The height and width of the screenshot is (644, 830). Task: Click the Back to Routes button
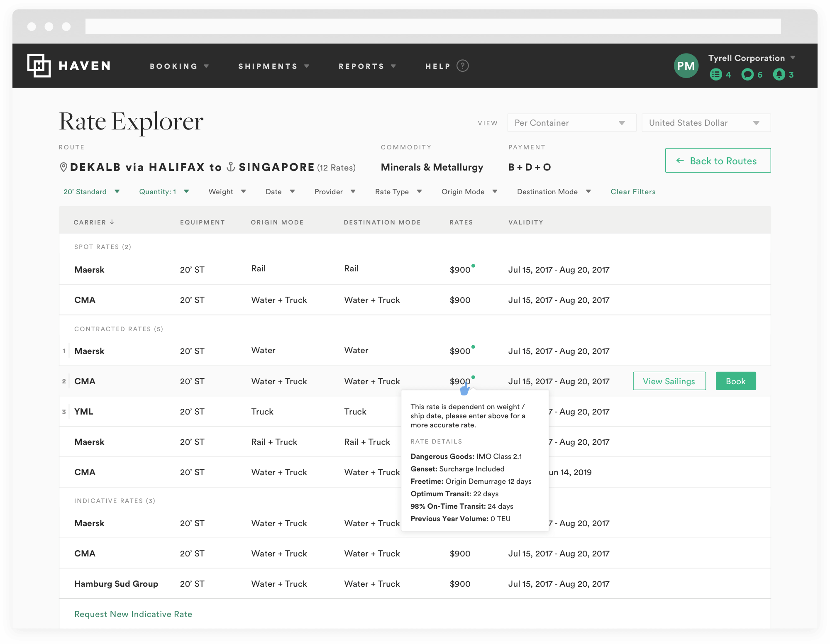[718, 161]
